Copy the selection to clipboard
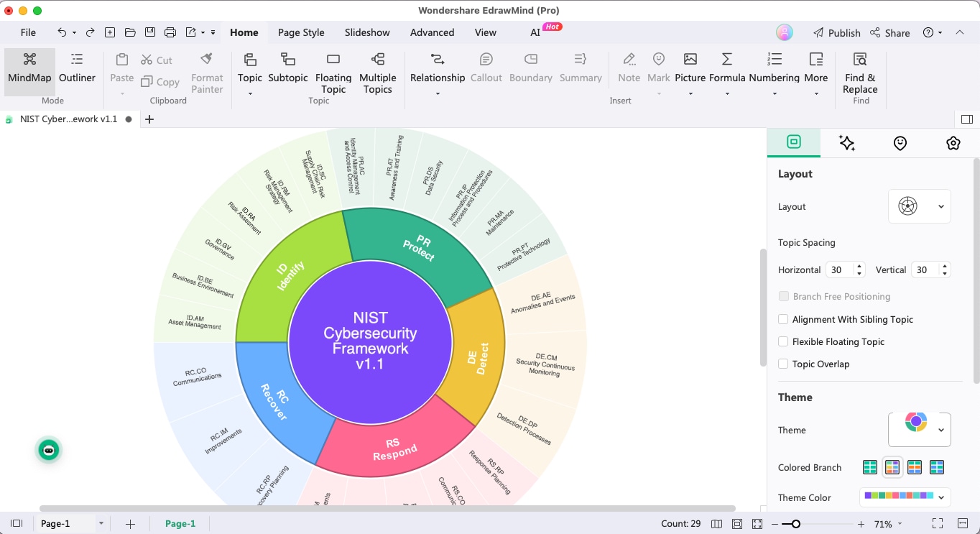Image resolution: width=980 pixels, height=534 pixels. coord(160,82)
